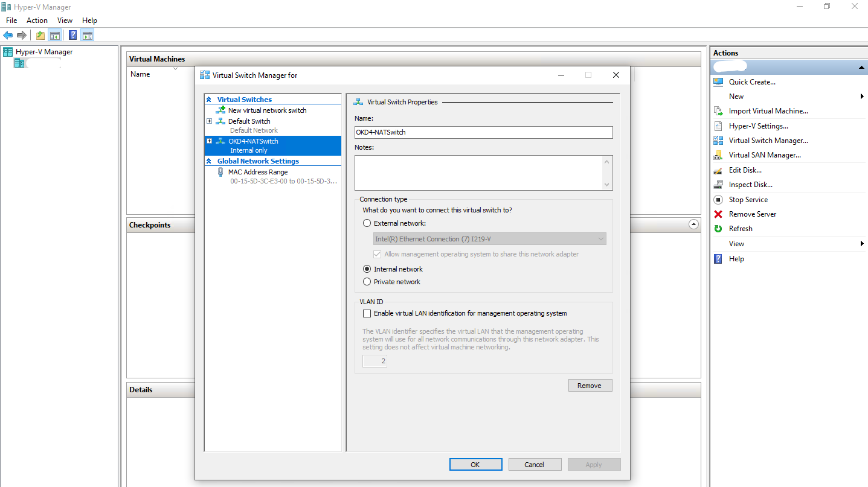Click Show/Hide Action Pane toolbar icon
Viewport: 868px width, 487px height.
[87, 35]
